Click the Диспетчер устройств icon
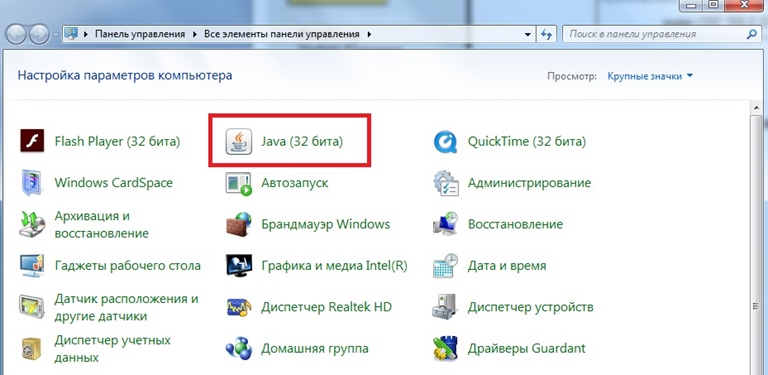The width and height of the screenshot is (768, 375). point(446,307)
